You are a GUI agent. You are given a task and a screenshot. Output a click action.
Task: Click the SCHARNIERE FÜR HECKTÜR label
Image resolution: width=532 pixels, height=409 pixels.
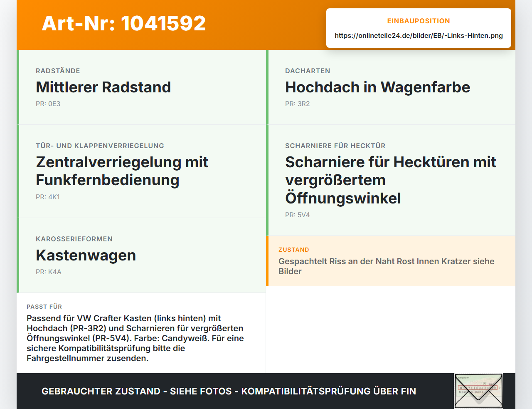(x=335, y=146)
